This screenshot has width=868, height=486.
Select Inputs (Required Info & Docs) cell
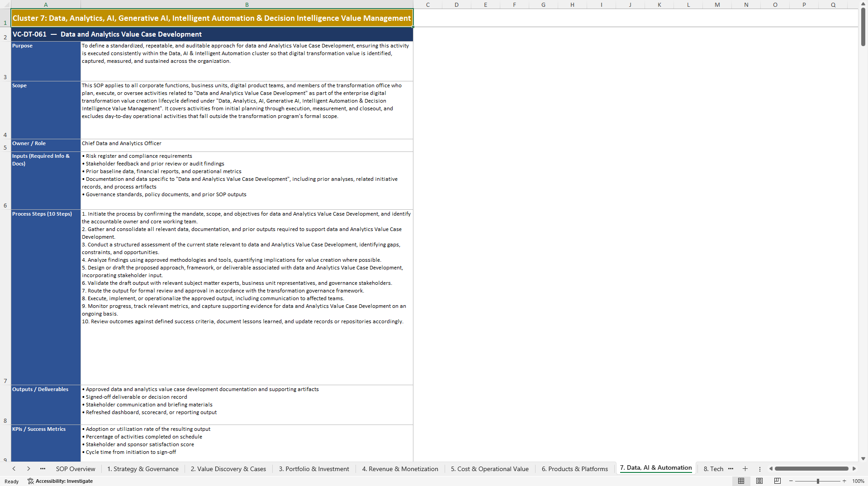[46, 180]
